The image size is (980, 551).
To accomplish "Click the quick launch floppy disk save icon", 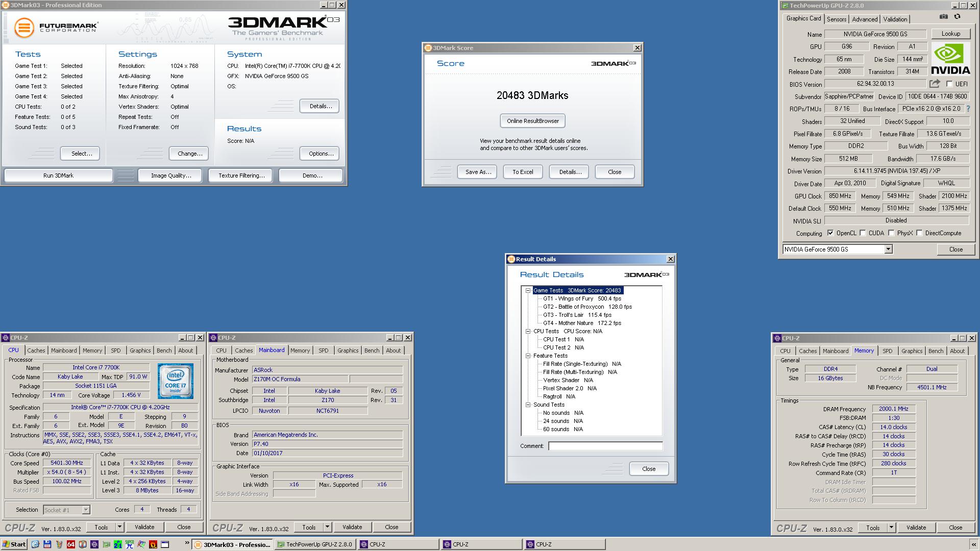I will click(47, 544).
